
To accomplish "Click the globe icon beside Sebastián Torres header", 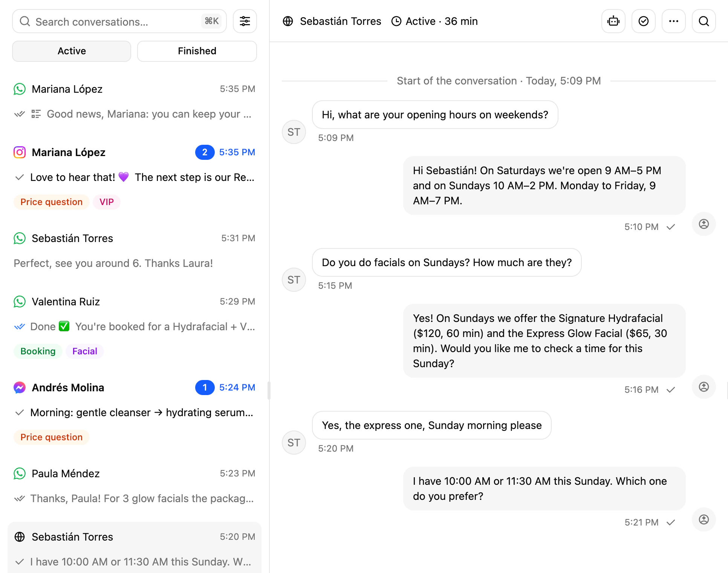I will pyautogui.click(x=288, y=21).
